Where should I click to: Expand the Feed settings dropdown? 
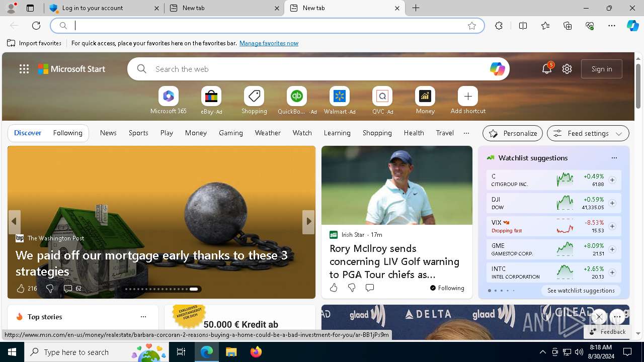coord(588,133)
